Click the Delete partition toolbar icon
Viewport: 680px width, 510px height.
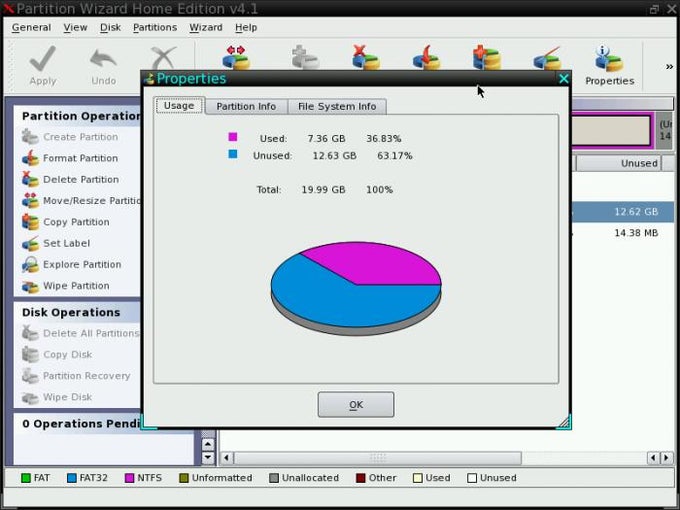(365, 58)
